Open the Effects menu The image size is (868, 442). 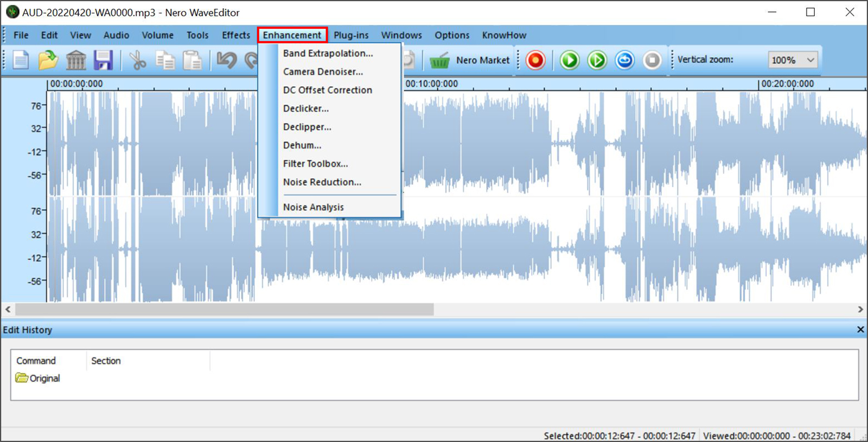coord(236,35)
